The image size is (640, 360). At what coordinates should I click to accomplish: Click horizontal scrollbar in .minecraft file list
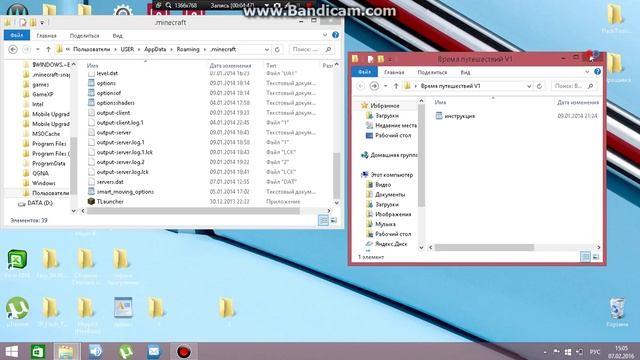pyautogui.click(x=193, y=211)
